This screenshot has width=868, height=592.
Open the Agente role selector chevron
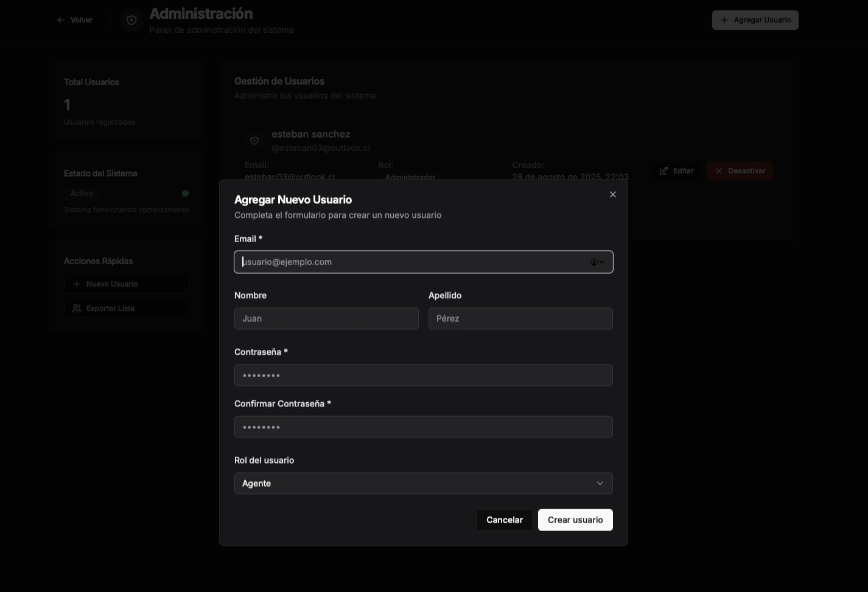[x=600, y=483]
